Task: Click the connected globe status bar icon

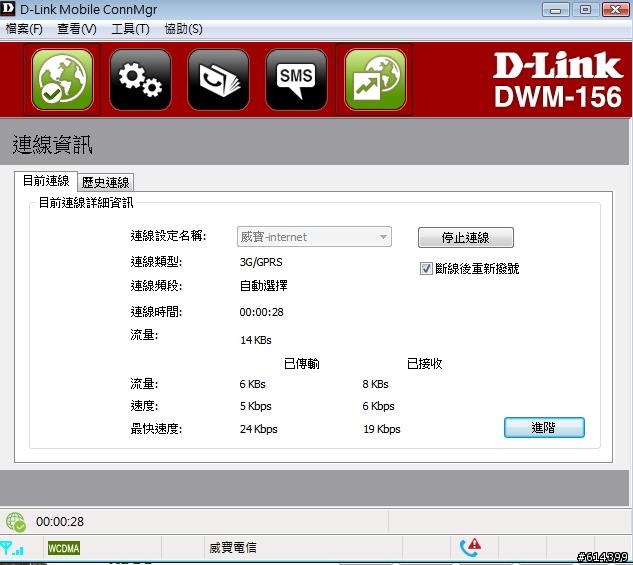Action: (x=15, y=521)
